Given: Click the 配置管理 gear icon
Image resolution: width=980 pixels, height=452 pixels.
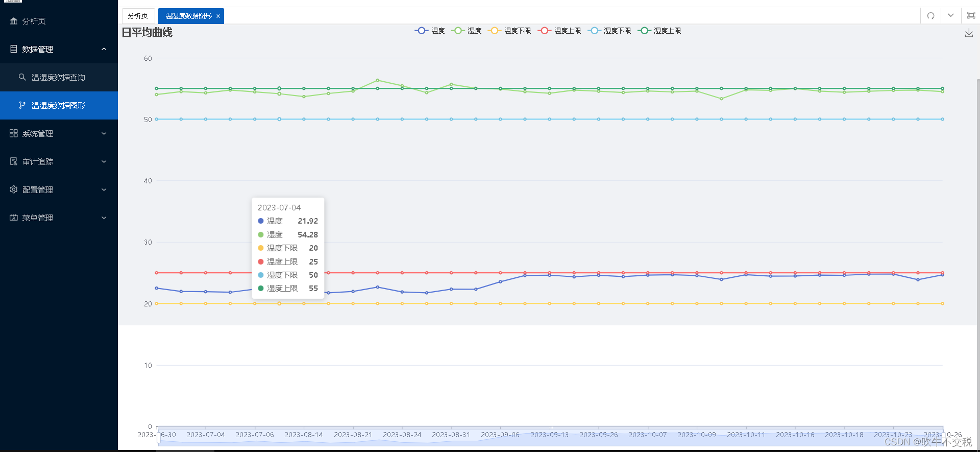Looking at the screenshot, I should click(x=14, y=189).
